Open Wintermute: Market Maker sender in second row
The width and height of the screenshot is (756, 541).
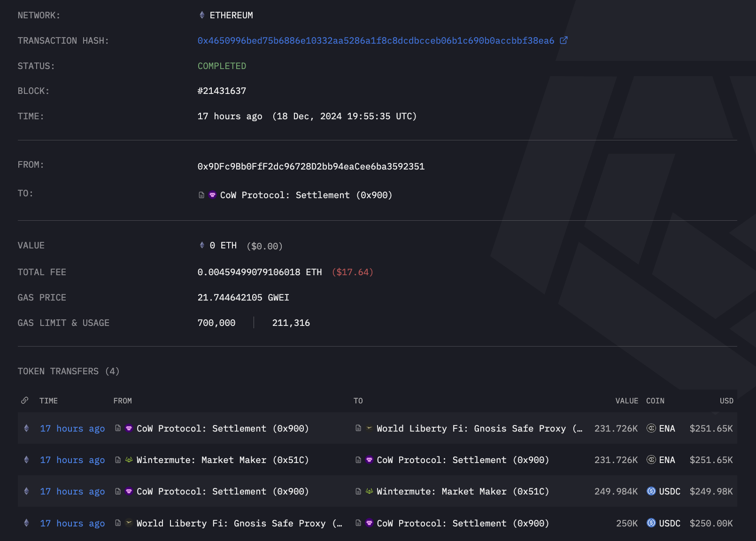(223, 460)
